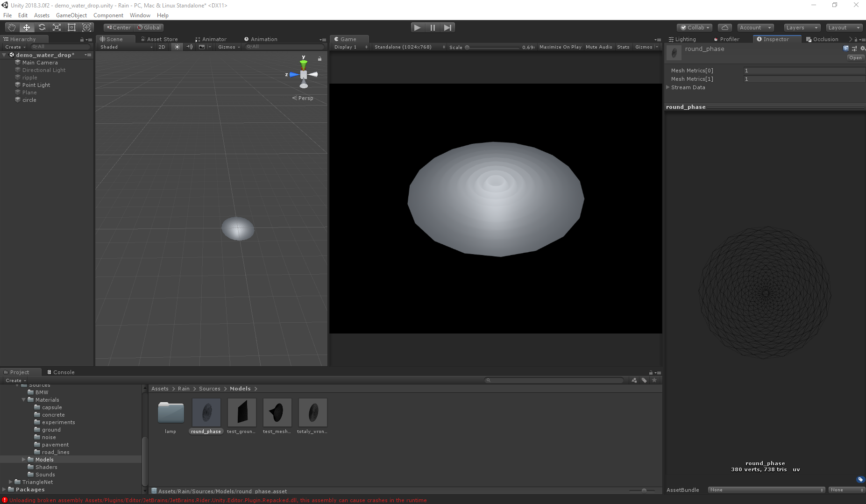Select the Rotate tool

(42, 28)
